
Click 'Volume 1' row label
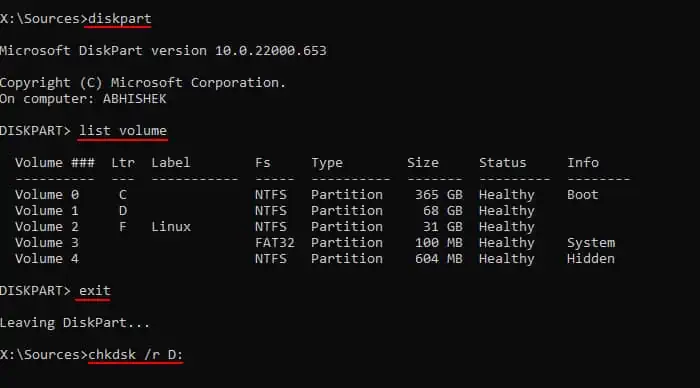[47, 211]
